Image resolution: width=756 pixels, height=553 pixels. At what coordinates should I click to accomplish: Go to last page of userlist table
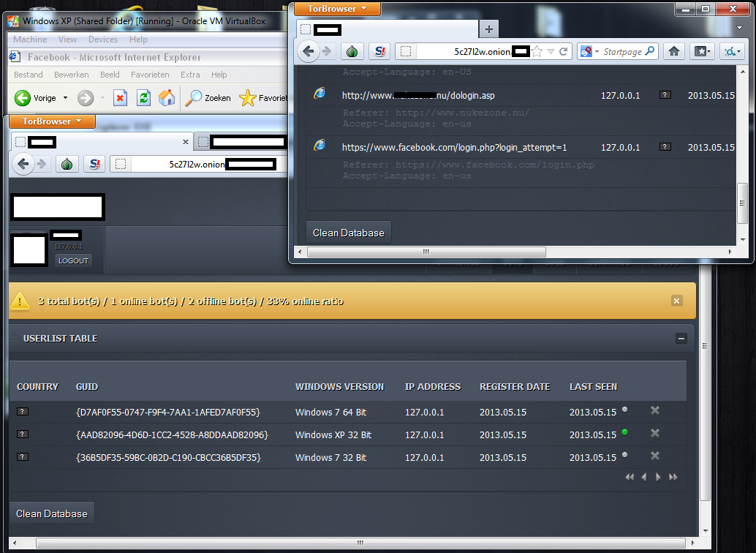tap(673, 477)
